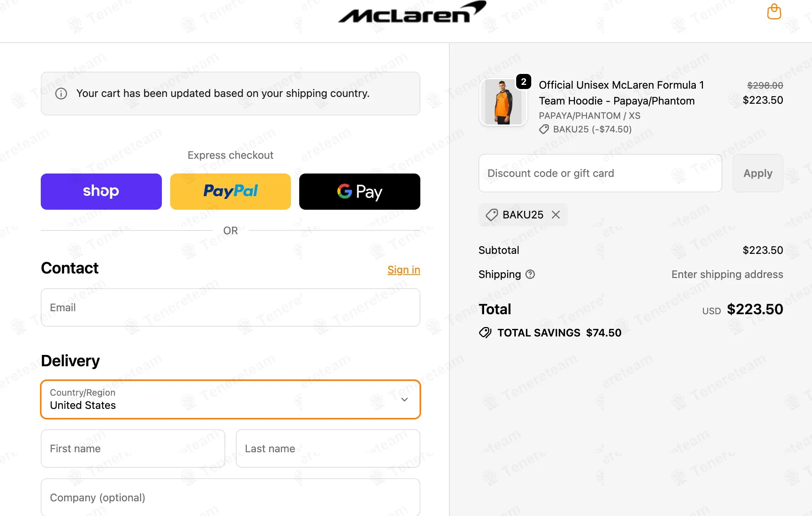
Task: Expand the Country/Region dropdown
Action: pos(230,399)
